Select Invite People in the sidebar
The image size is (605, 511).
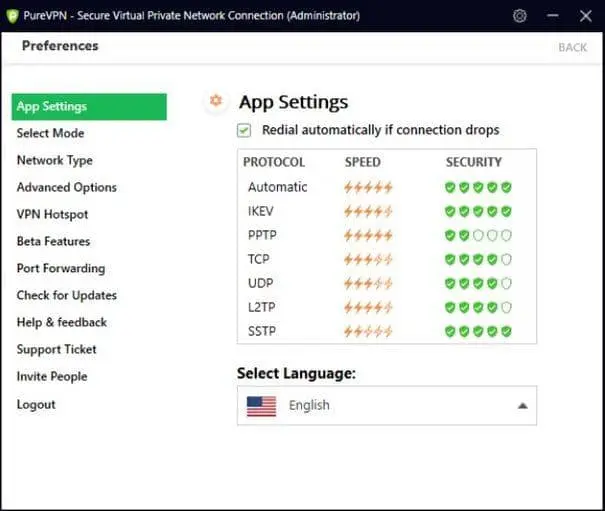[x=52, y=377]
